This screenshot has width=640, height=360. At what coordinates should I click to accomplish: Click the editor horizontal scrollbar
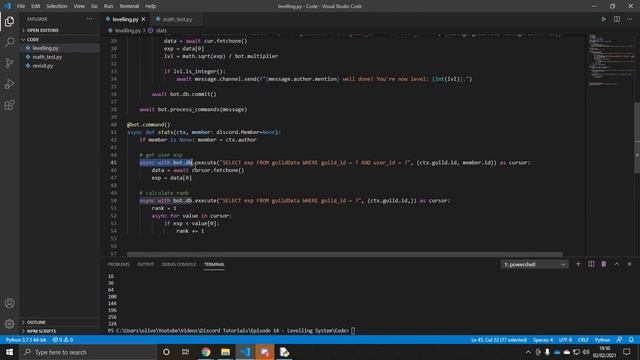coord(344,254)
